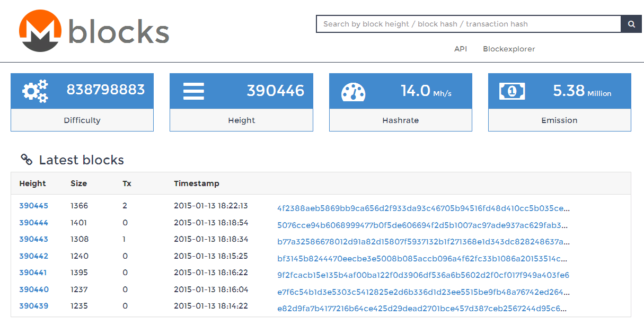Open the Blockexplorer link

click(509, 49)
